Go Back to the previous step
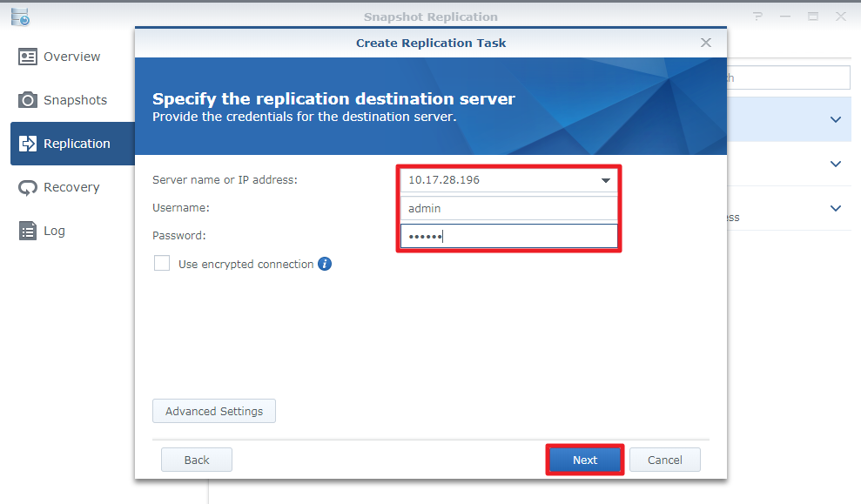The width and height of the screenshot is (861, 504). pos(197,460)
